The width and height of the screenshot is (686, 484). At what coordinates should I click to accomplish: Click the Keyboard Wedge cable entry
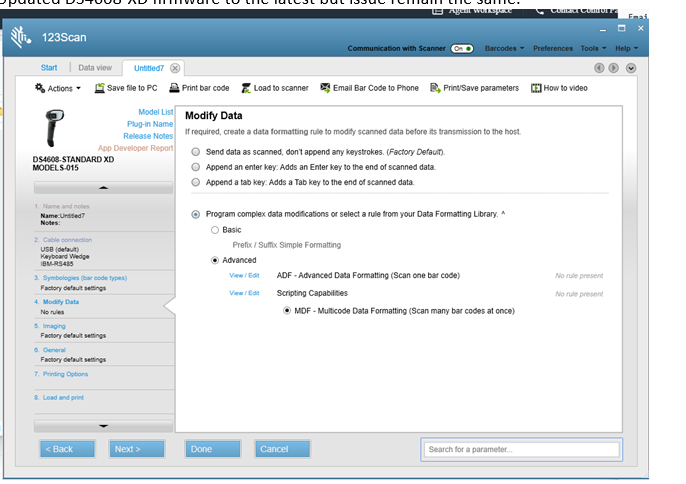65,256
